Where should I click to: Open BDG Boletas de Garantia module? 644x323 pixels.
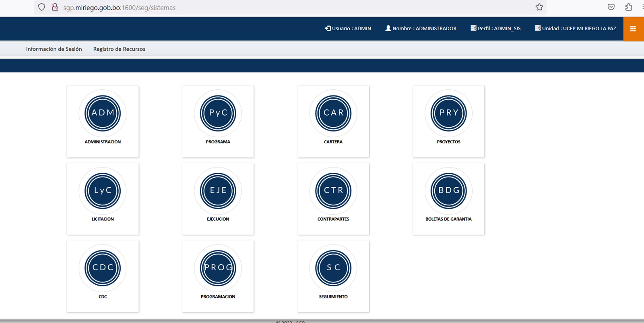click(x=448, y=191)
